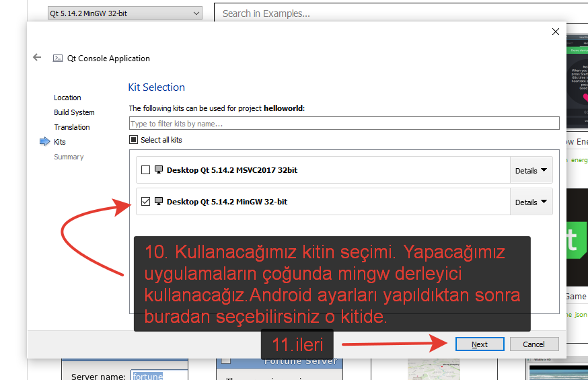
Task: Open the Qt 5.14.2 MinGW 32-bit combo box
Action: pos(124,13)
